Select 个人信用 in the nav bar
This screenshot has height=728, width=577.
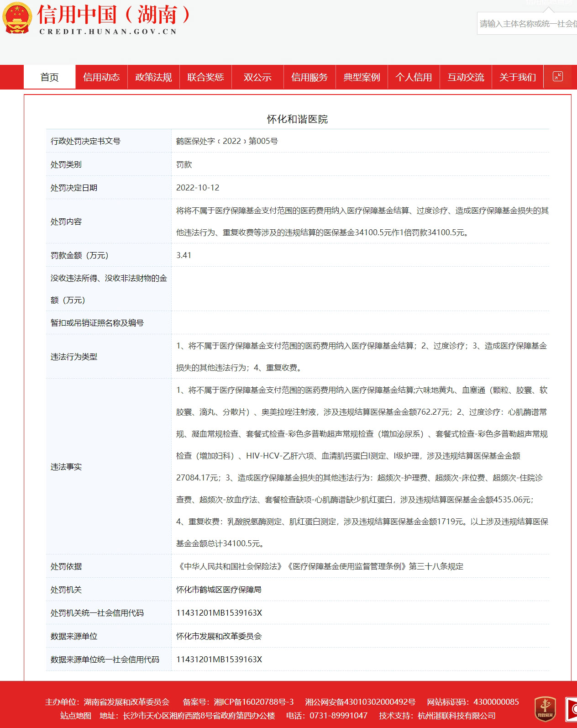tap(414, 77)
